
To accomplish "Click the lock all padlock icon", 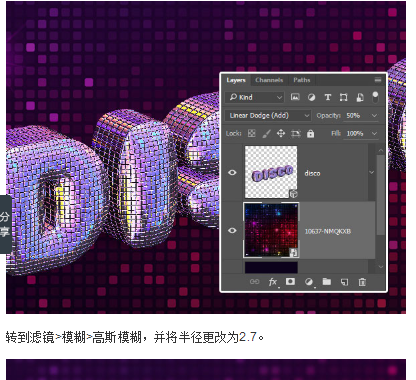I will pyautogui.click(x=310, y=133).
